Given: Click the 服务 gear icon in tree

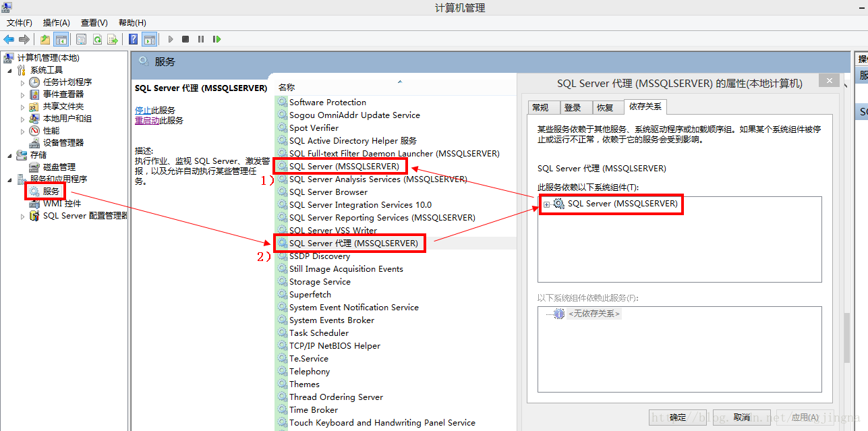Looking at the screenshot, I should [35, 192].
